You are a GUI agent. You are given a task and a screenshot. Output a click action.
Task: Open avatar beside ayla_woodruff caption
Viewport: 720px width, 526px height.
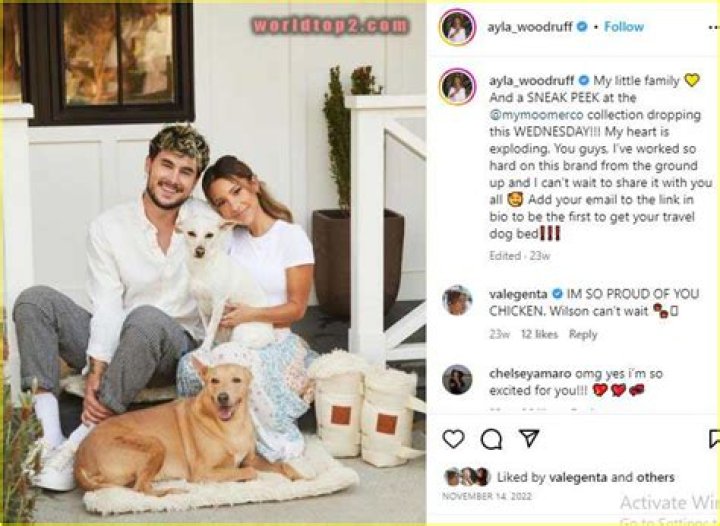pos(457,87)
